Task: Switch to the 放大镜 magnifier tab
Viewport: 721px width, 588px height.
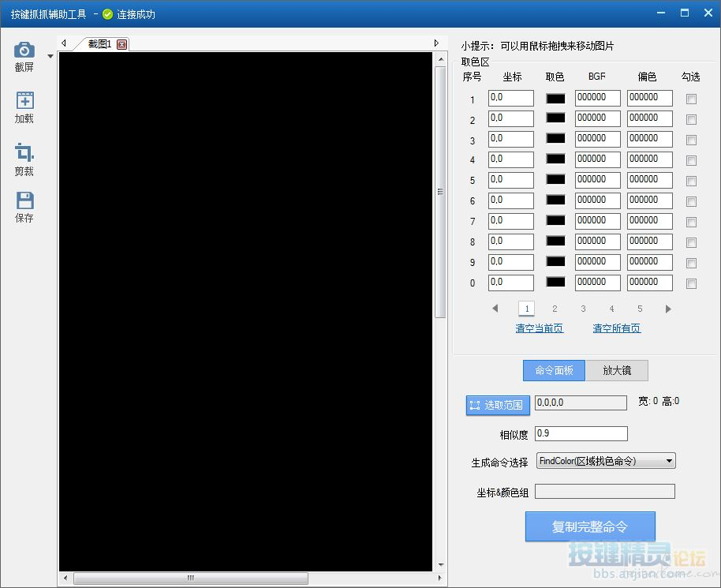Action: (617, 370)
